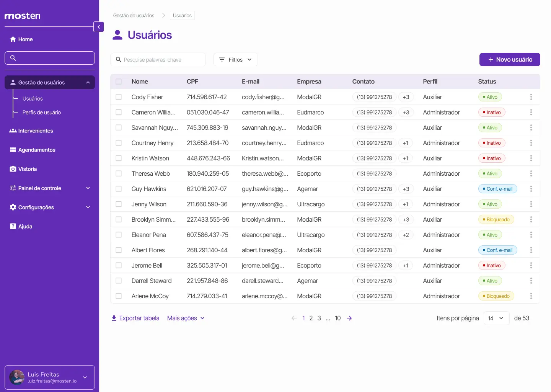Change items per page dropdown
The height and width of the screenshot is (392, 551).
(496, 318)
